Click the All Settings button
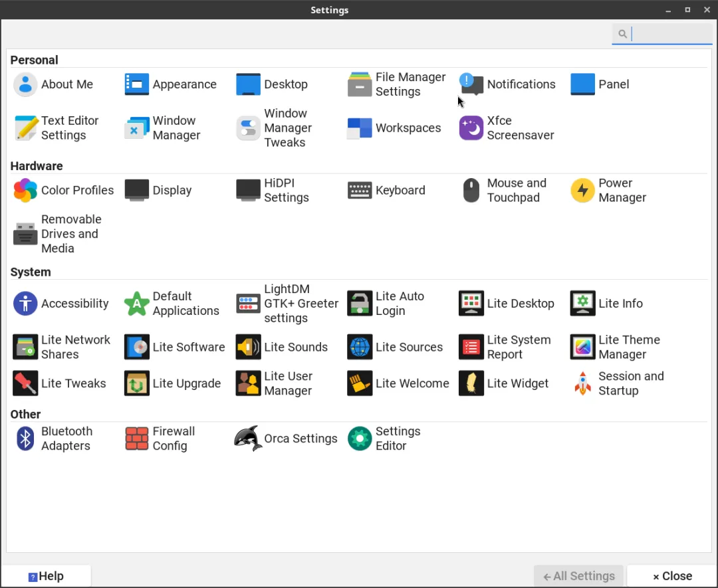 (x=579, y=576)
